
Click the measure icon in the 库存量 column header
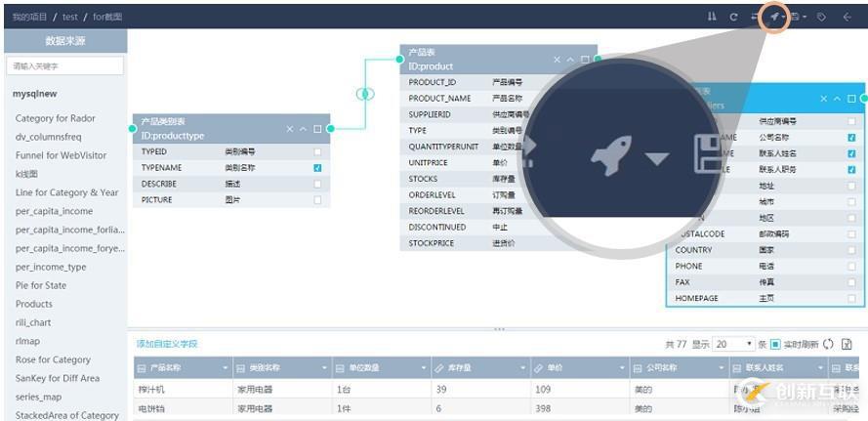[439, 368]
